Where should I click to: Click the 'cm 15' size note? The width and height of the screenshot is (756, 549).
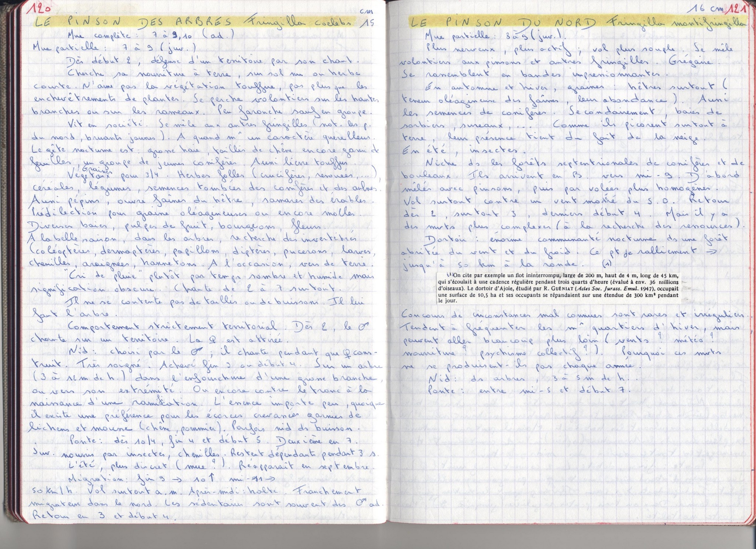[367, 18]
